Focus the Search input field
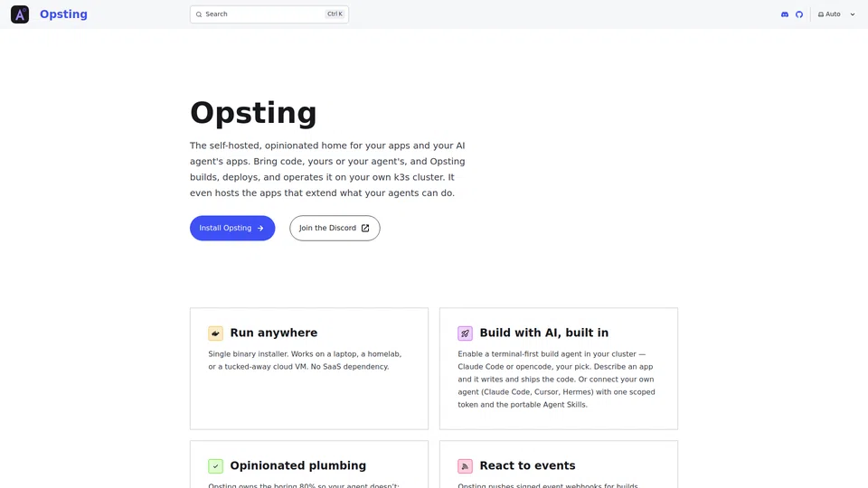This screenshot has height=488, width=868. click(x=269, y=14)
